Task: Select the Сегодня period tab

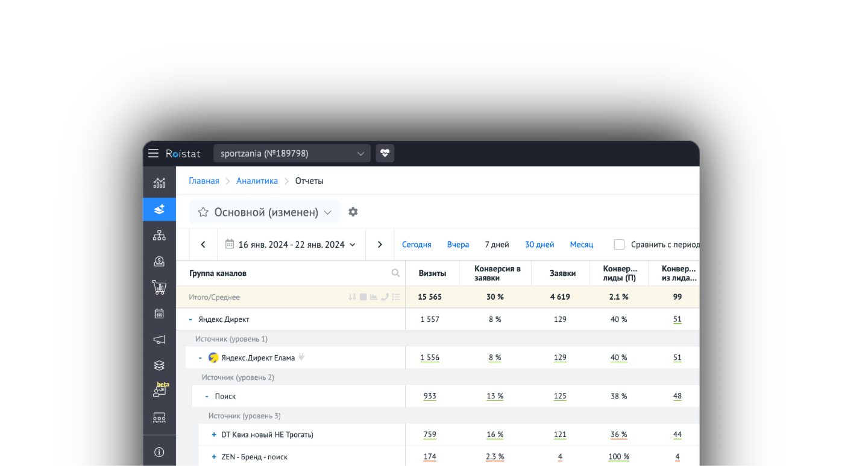Action: pos(417,244)
